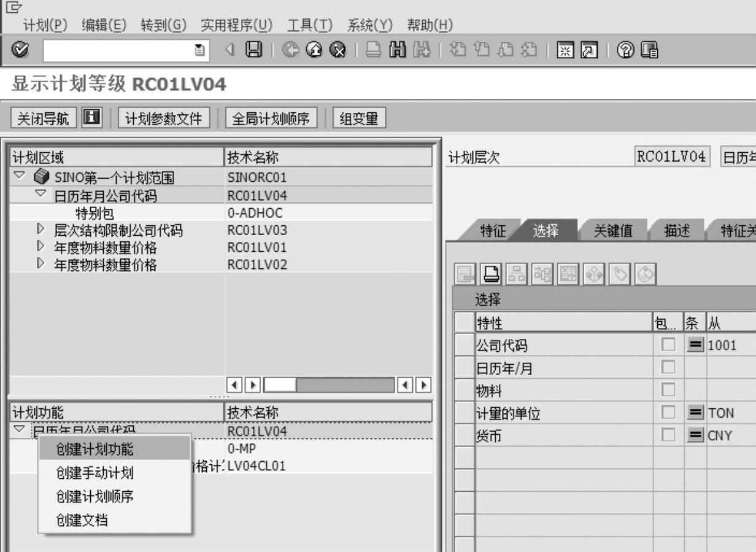Click the first icon in selection toolbar
Image resolution: width=756 pixels, height=552 pixels.
click(x=465, y=274)
